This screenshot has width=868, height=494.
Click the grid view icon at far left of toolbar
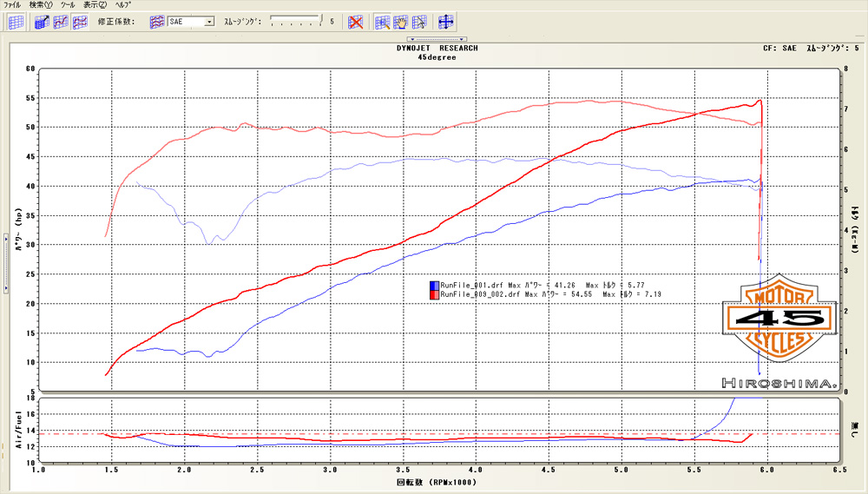[x=16, y=22]
